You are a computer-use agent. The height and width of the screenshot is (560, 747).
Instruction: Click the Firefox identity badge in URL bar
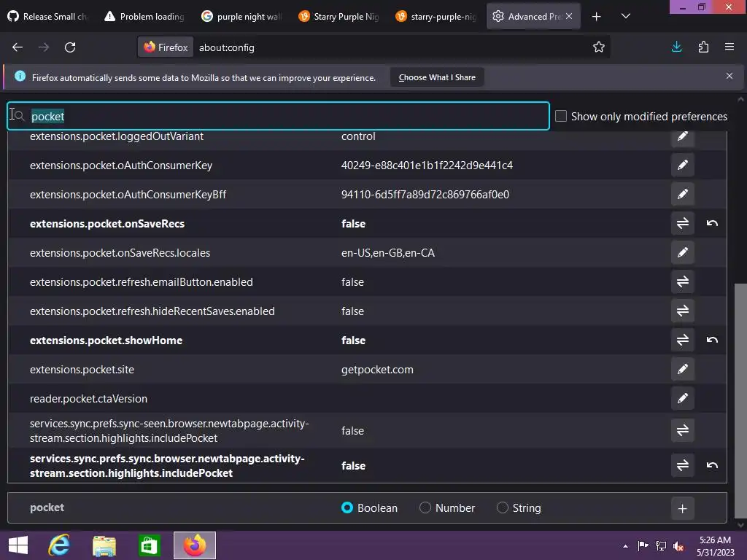[x=166, y=47]
